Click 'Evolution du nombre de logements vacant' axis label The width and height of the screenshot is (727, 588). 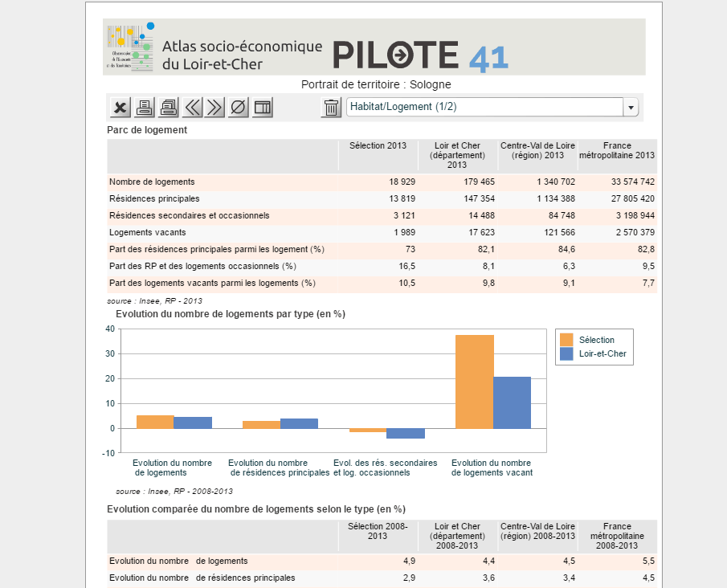pos(492,468)
